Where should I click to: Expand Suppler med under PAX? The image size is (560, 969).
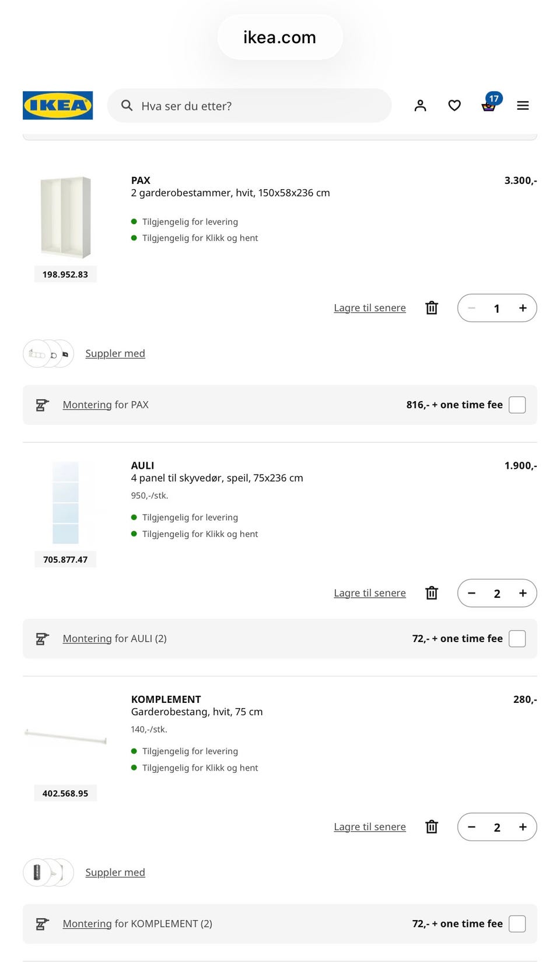(x=115, y=353)
